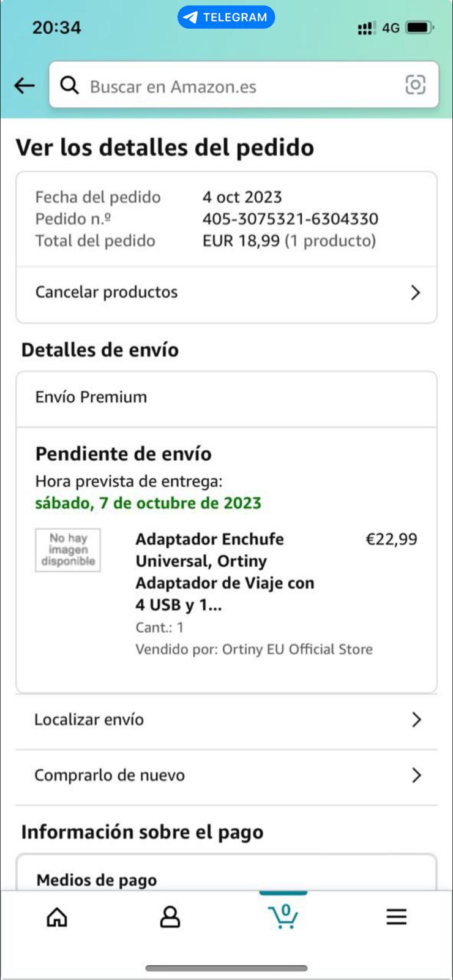
Task: Expand Localizar envío chevron
Action: click(x=416, y=719)
